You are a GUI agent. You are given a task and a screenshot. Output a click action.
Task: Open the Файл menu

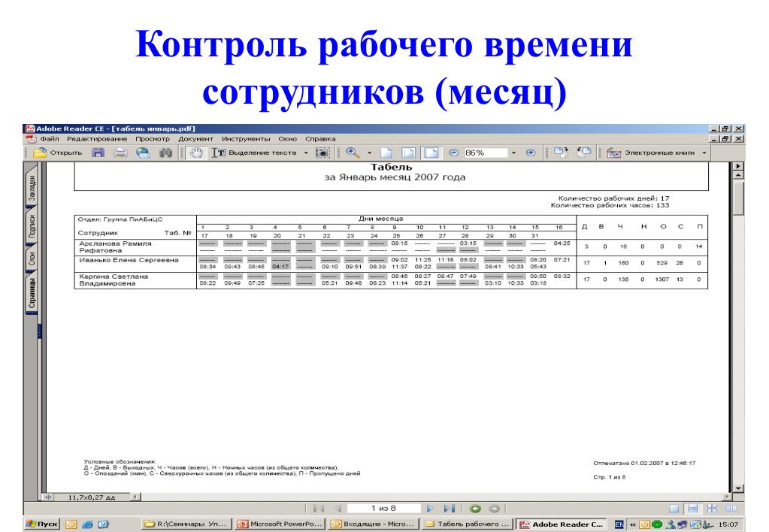[x=50, y=139]
